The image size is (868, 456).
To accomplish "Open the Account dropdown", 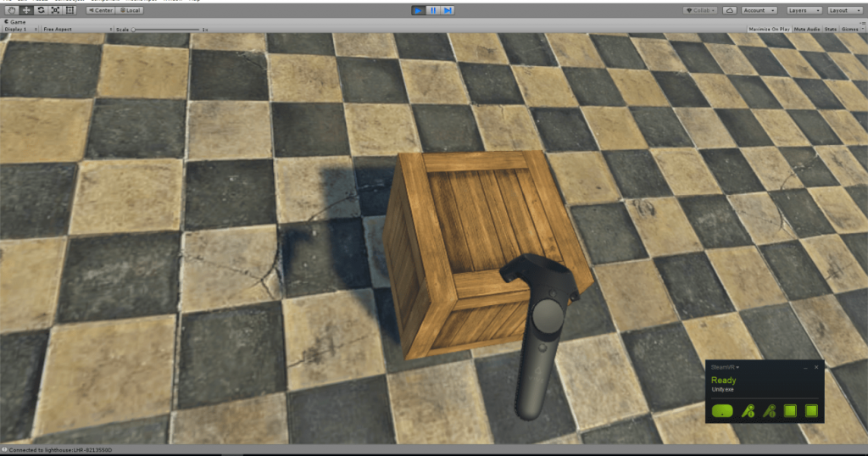I will [759, 10].
